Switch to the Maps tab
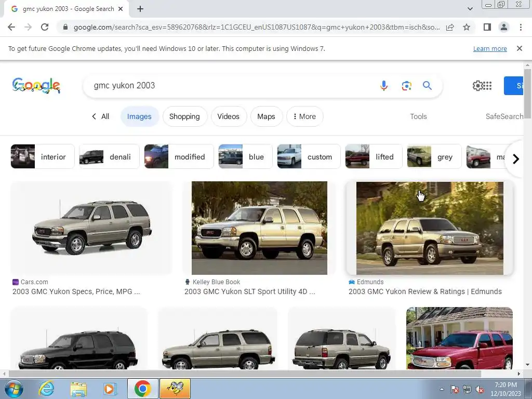This screenshot has width=532, height=399. 267,116
